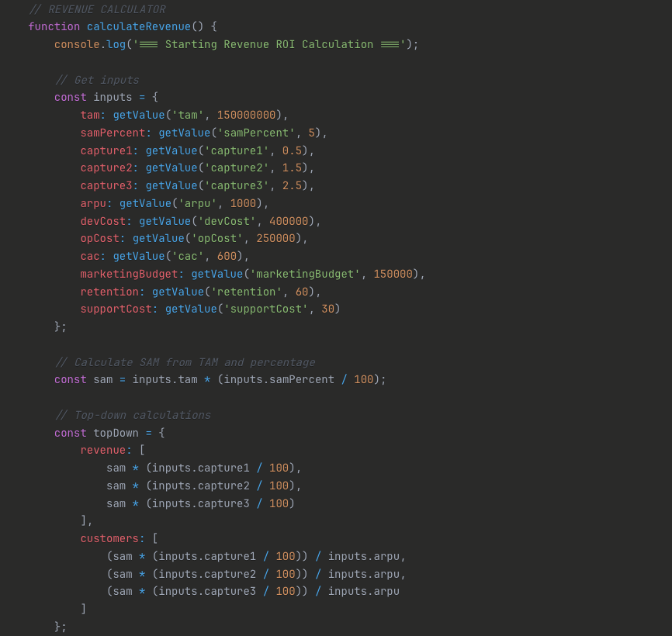Click the 'customers:' property key
This screenshot has height=636, width=672.
[x=113, y=539]
